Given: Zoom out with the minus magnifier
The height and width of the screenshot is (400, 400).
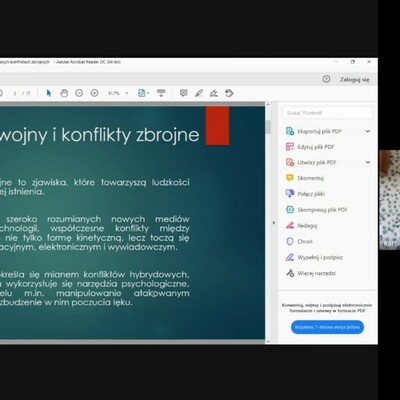Looking at the screenshot, I should click(79, 93).
